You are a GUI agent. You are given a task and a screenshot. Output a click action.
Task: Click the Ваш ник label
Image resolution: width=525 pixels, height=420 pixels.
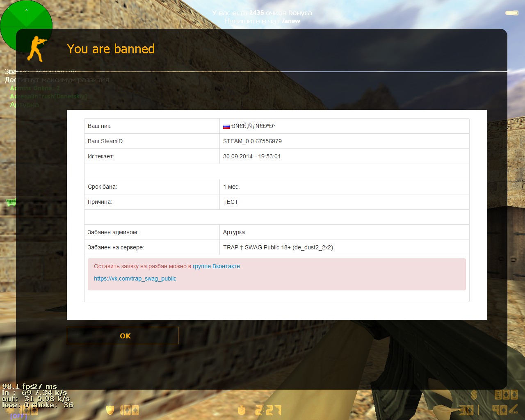click(99, 126)
